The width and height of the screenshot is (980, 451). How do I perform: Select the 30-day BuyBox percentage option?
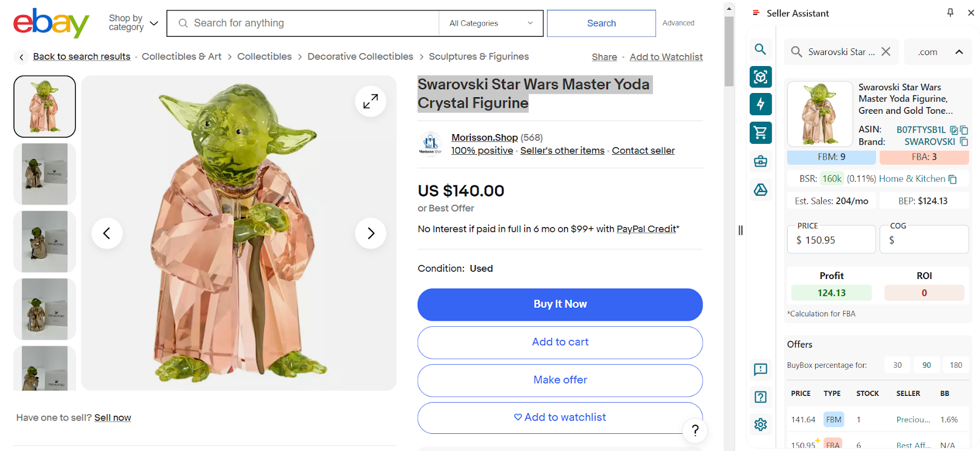tap(897, 365)
